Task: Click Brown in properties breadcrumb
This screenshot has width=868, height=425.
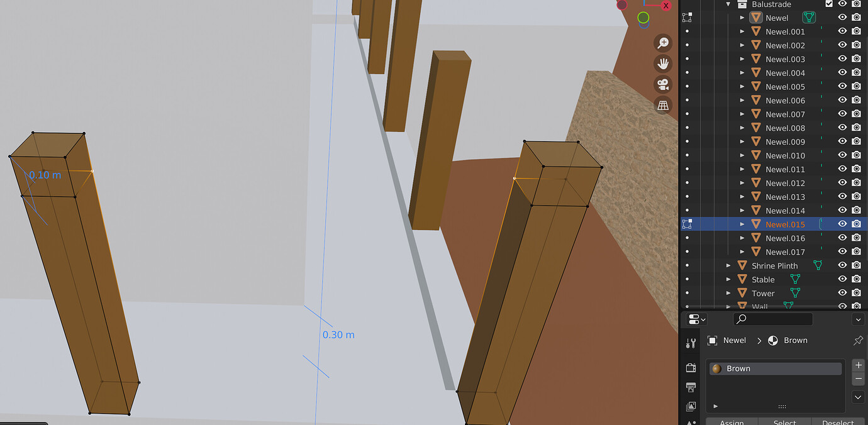Action: click(795, 340)
